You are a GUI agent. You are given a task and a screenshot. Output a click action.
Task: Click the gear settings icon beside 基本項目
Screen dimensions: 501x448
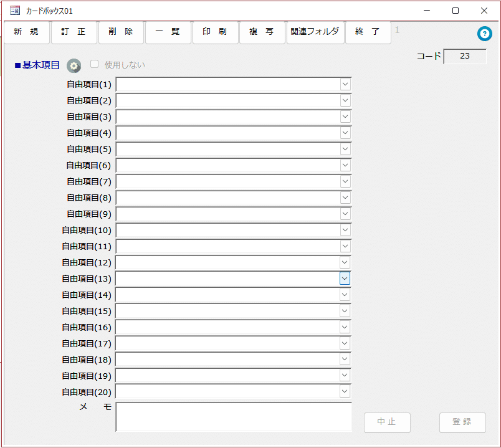point(74,66)
